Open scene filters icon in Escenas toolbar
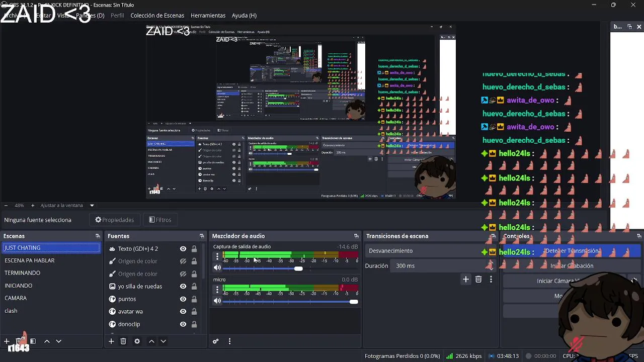644x362 pixels. pyautogui.click(x=33, y=341)
